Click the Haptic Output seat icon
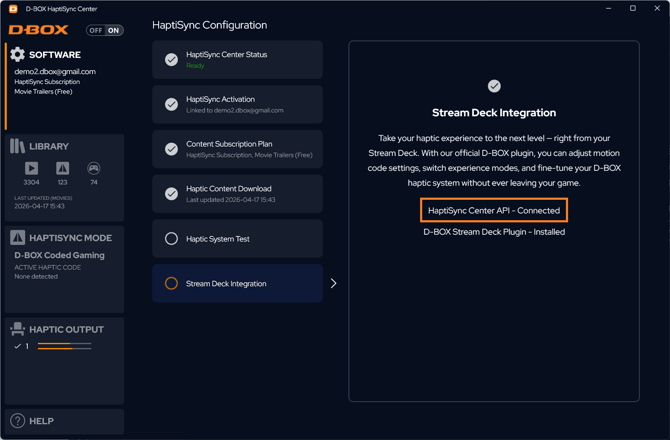670x440 pixels. coord(17,329)
